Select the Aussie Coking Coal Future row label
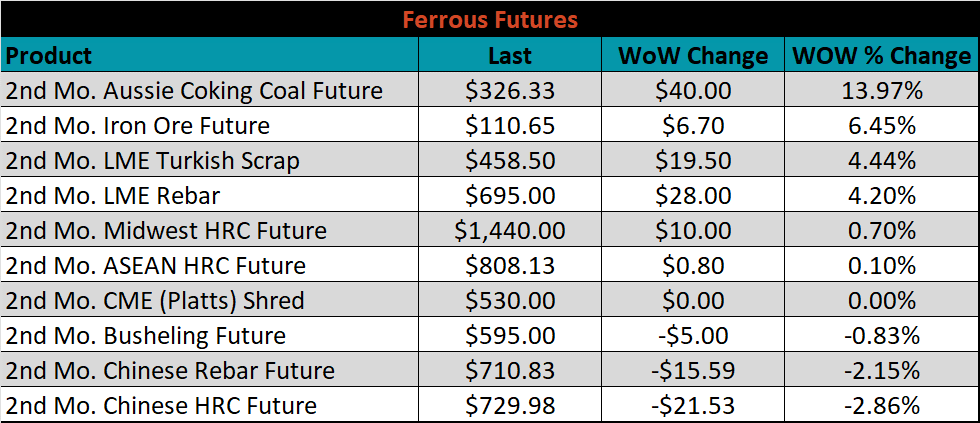980x423 pixels. point(210,90)
